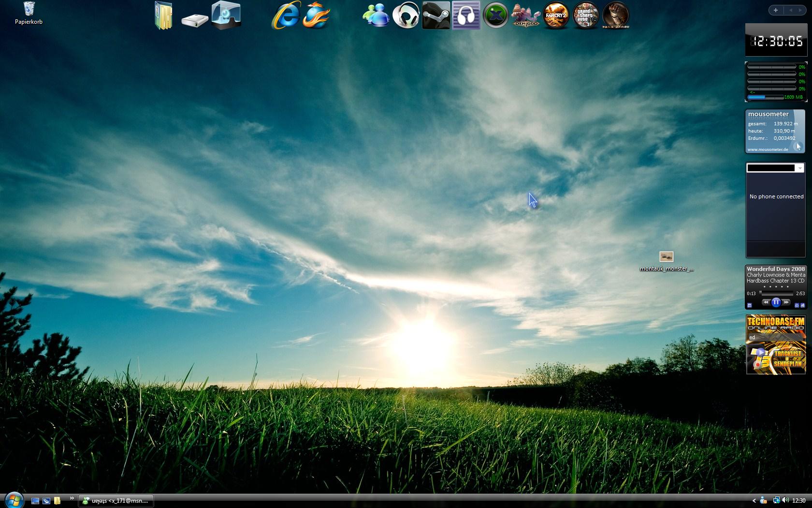This screenshot has width=812, height=508.
Task: Launch Demigod game from the dock
Action: point(526,15)
